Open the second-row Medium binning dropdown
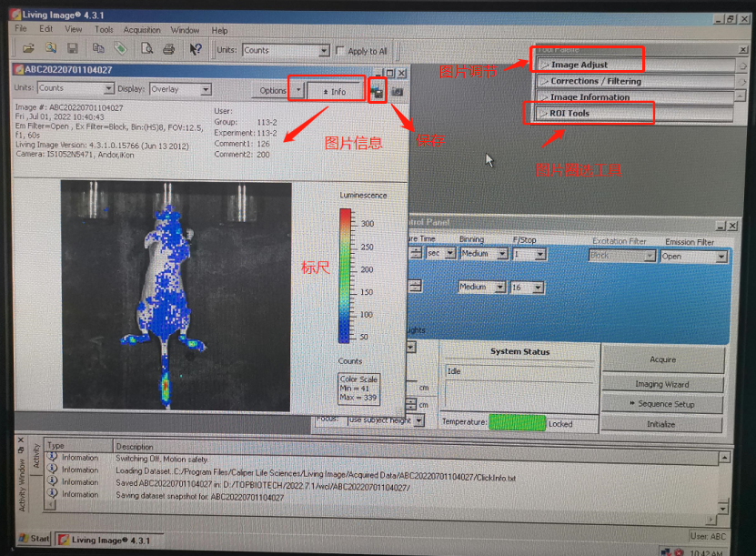 500,288
